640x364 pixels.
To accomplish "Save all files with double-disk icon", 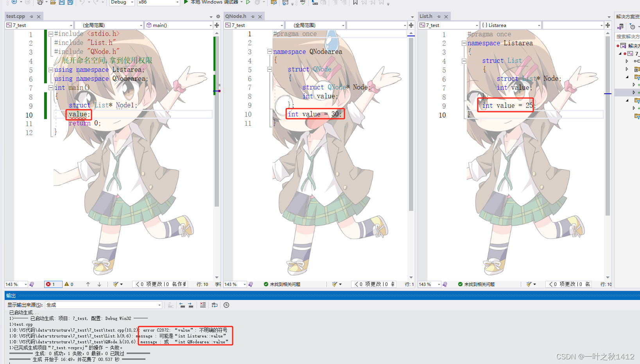I will point(70,2).
